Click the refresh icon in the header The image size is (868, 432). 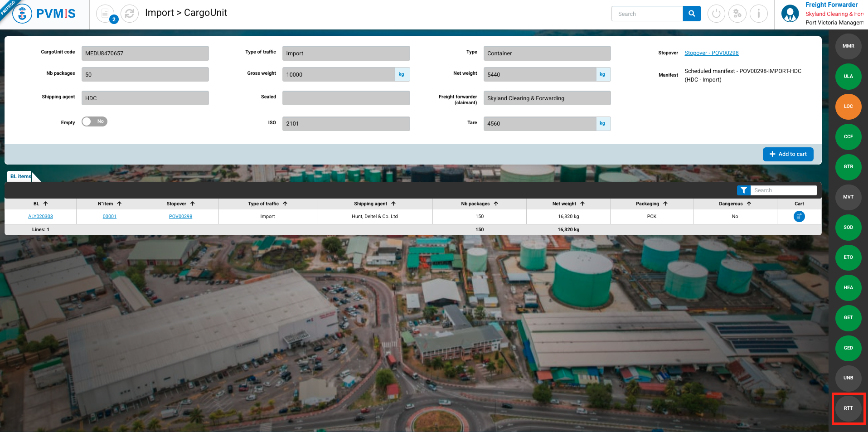[130, 14]
